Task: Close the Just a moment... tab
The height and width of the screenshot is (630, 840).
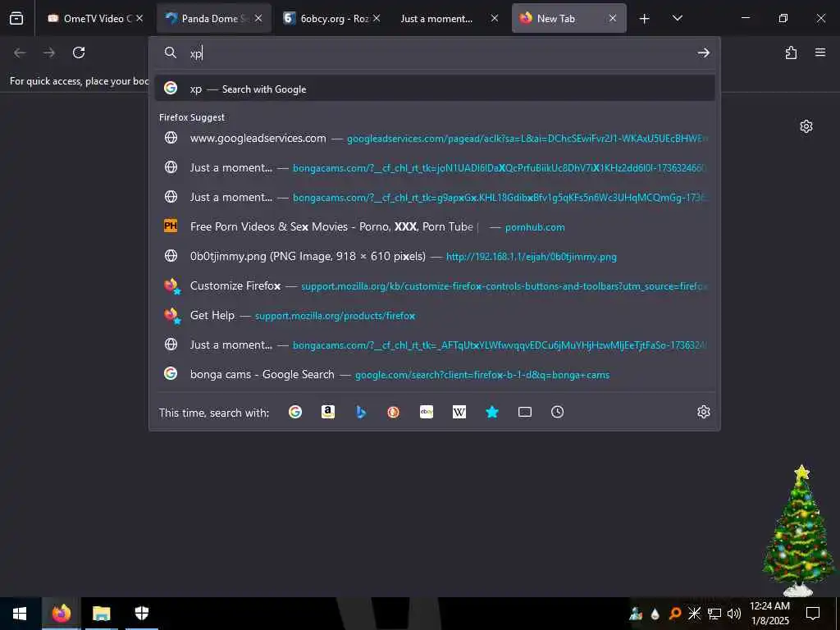Action: tap(495, 18)
